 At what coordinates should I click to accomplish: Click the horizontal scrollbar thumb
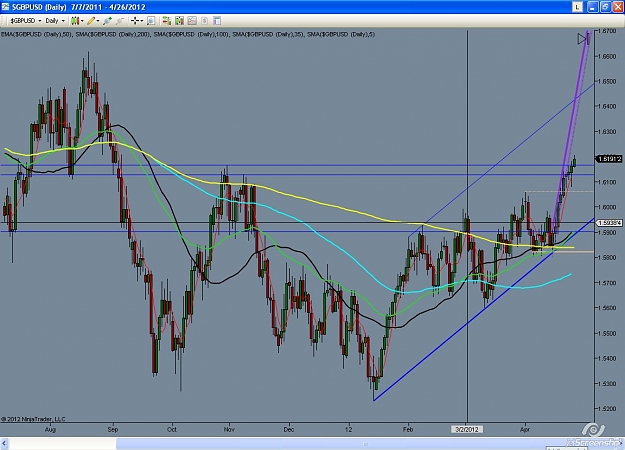click(x=365, y=443)
